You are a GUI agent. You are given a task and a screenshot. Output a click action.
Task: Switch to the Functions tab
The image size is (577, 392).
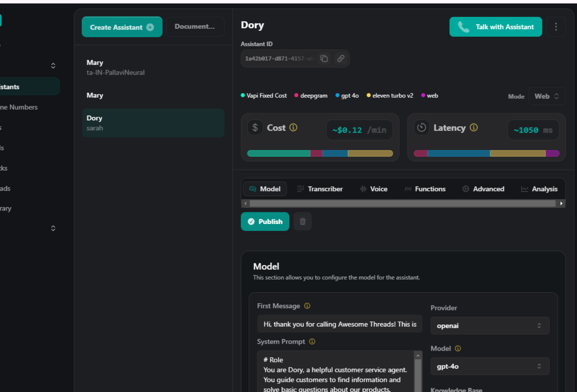click(x=425, y=189)
